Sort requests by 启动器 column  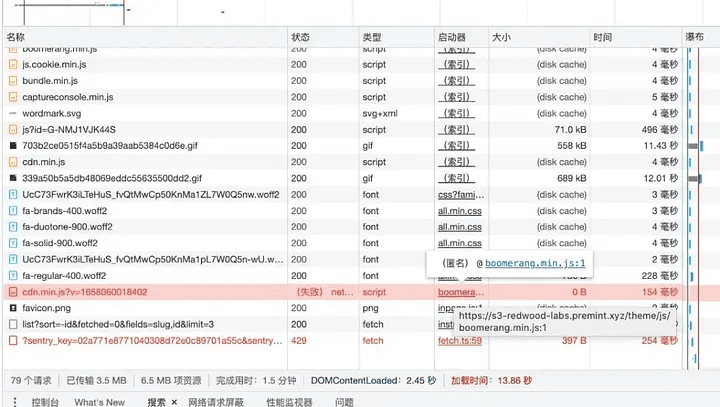pyautogui.click(x=461, y=37)
